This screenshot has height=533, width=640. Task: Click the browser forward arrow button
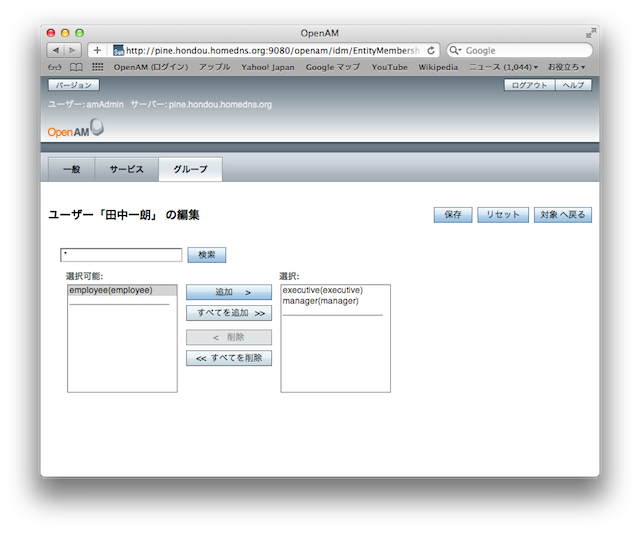tap(75, 50)
